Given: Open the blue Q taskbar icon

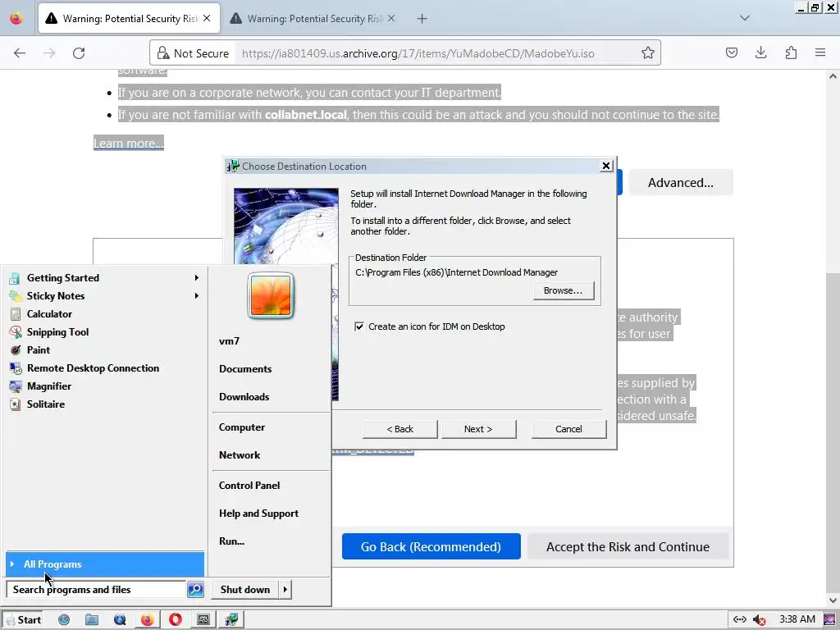Looking at the screenshot, I should coord(120,620).
